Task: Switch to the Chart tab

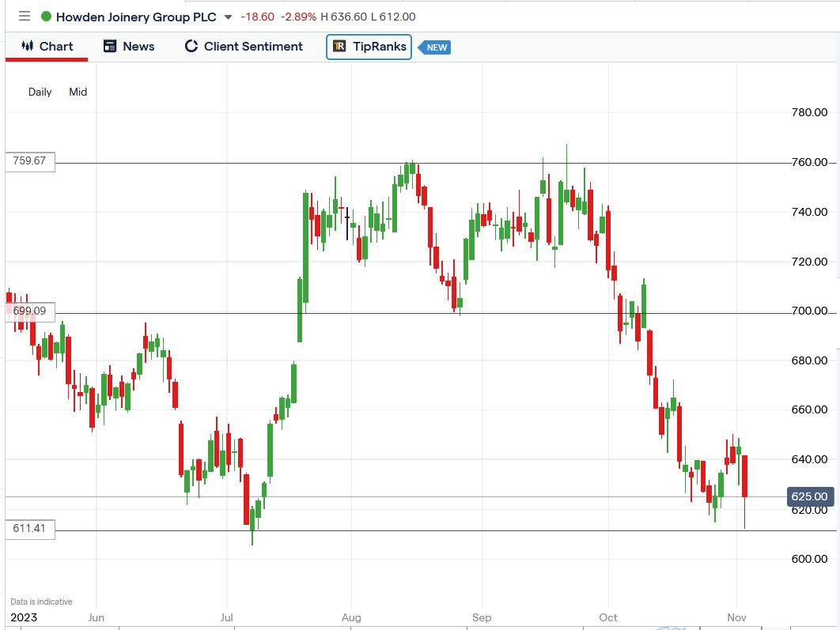Action: (47, 47)
